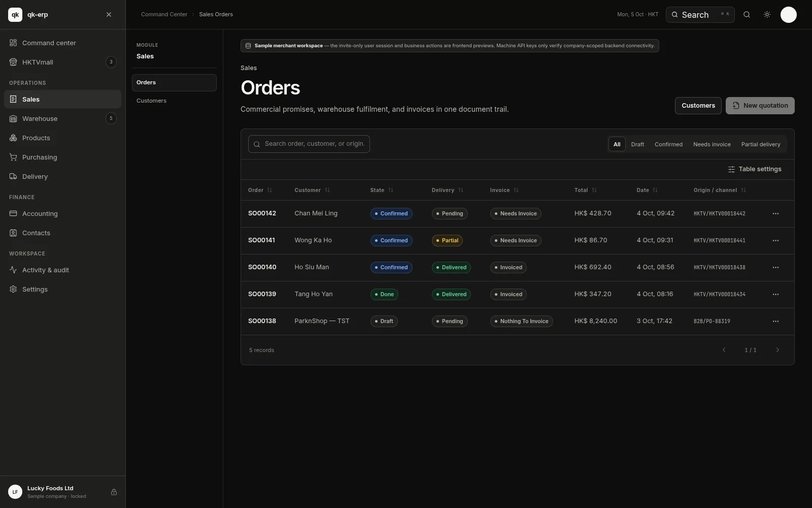Viewport: 812px width, 508px height.
Task: Open Activity & audit
Action: click(62, 270)
